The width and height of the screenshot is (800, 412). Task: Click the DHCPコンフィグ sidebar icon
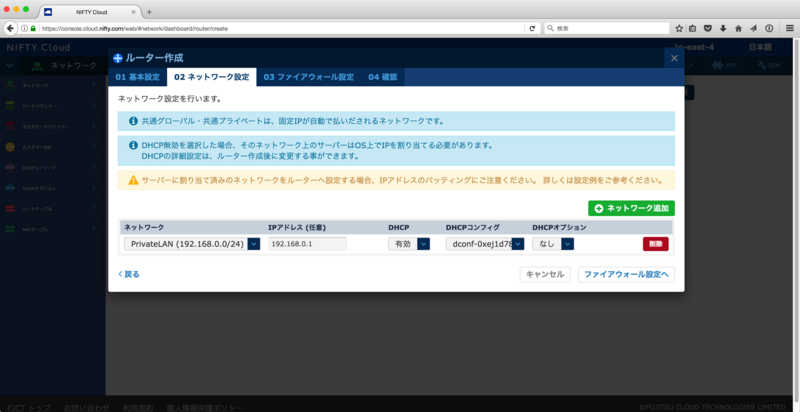[x=10, y=167]
